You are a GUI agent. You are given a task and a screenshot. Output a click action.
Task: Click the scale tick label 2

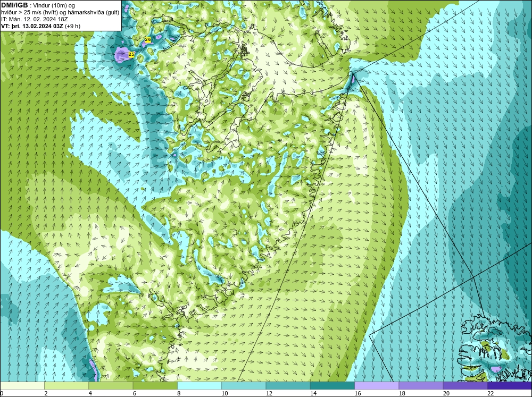click(x=46, y=393)
